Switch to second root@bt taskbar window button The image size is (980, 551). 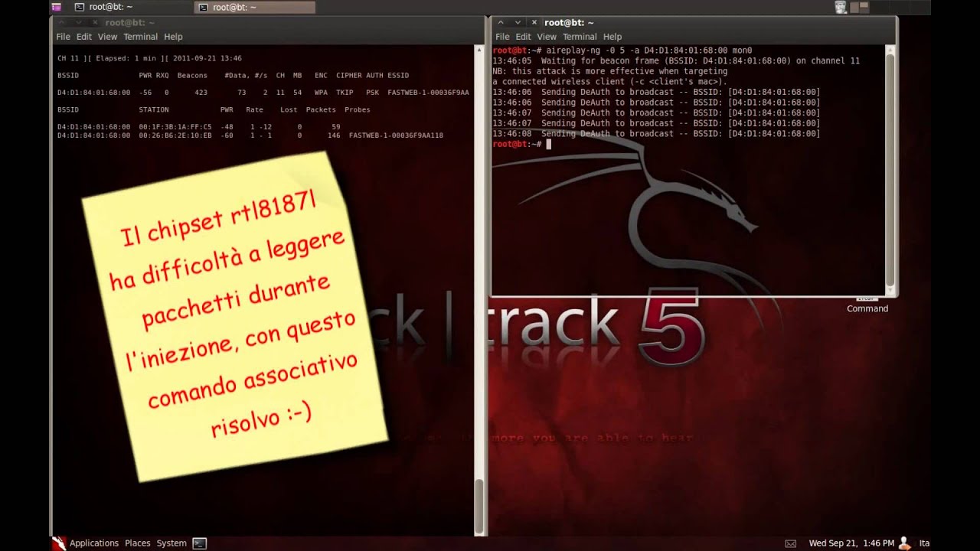(253, 7)
